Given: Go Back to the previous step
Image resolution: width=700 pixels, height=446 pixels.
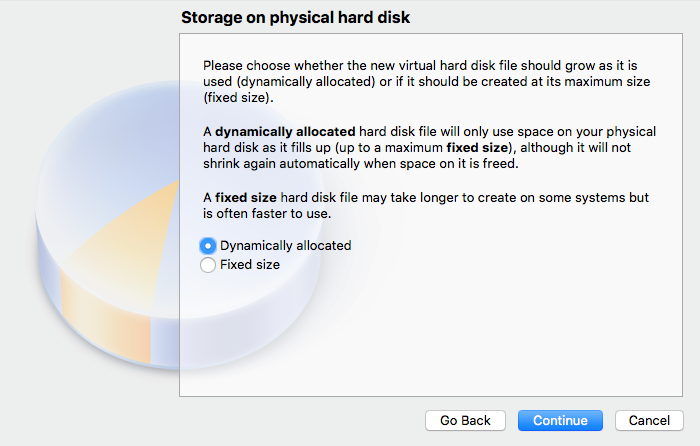Looking at the screenshot, I should [x=465, y=420].
